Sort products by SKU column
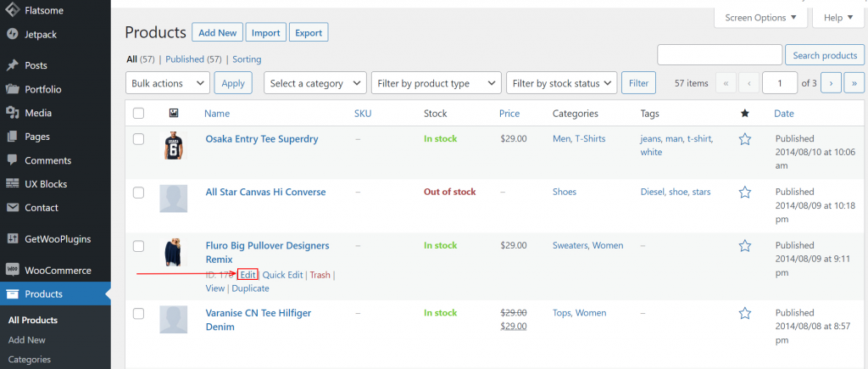 pos(363,114)
